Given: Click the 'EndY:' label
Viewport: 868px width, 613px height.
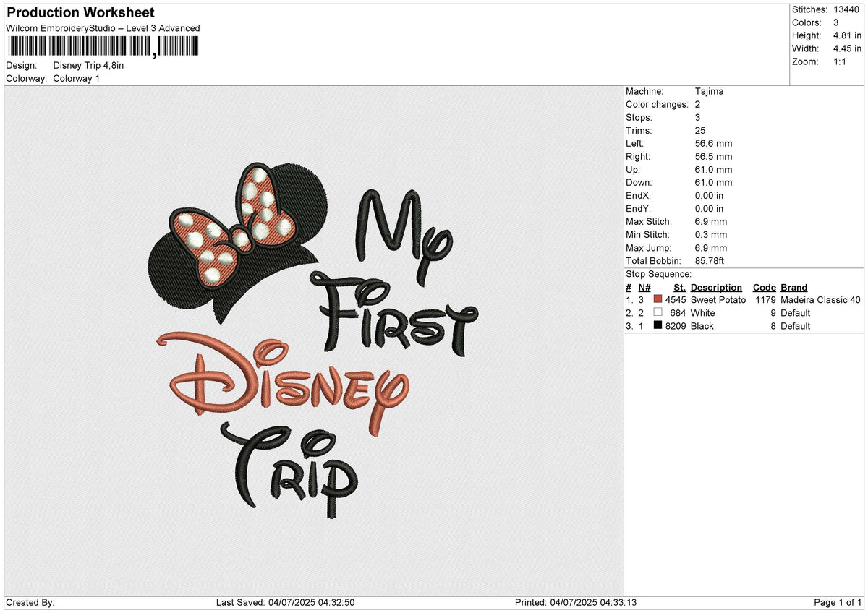Looking at the screenshot, I should coord(639,208).
